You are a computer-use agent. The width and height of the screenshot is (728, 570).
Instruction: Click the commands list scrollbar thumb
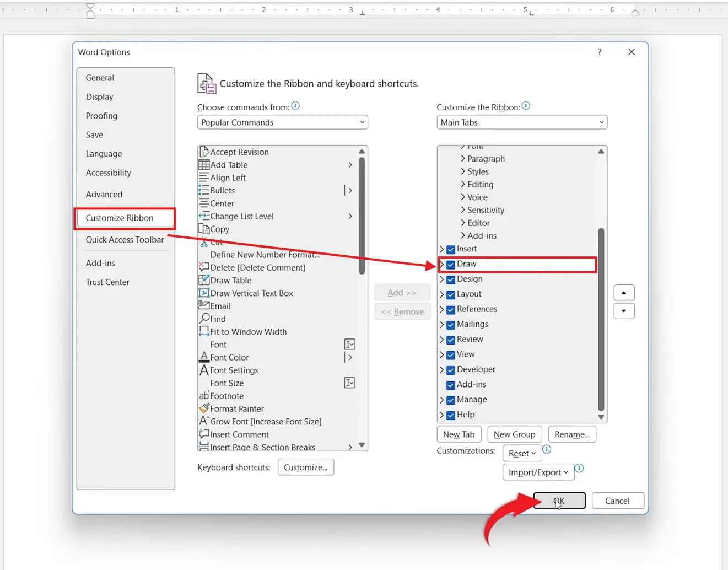(362, 216)
